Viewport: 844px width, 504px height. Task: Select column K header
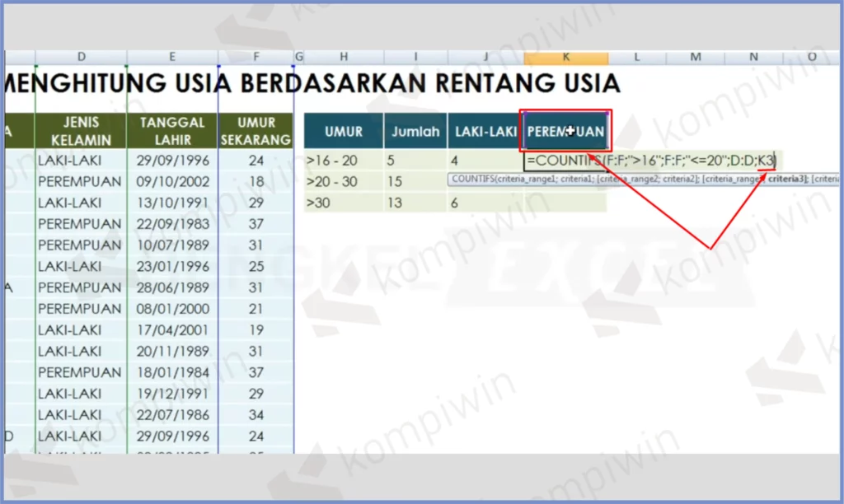point(565,57)
